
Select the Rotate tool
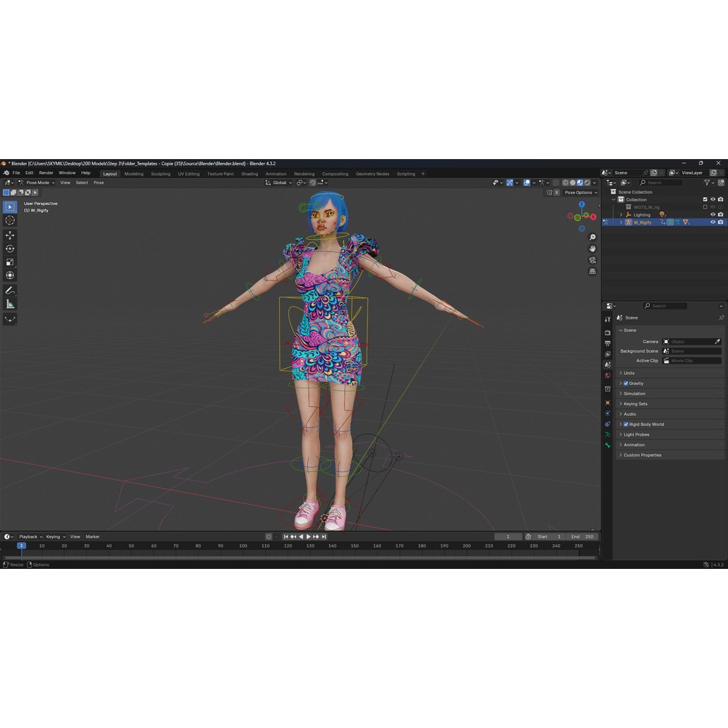pos(9,249)
